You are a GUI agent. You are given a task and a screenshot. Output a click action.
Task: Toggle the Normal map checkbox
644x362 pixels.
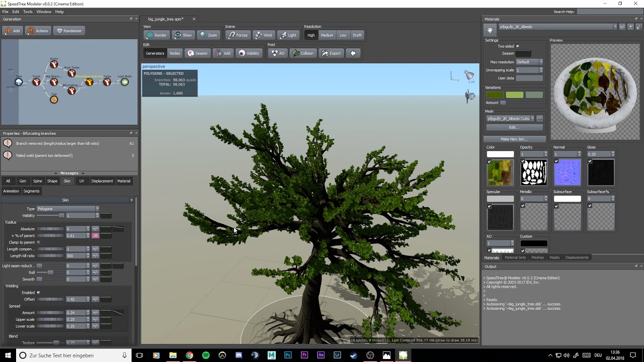556,161
